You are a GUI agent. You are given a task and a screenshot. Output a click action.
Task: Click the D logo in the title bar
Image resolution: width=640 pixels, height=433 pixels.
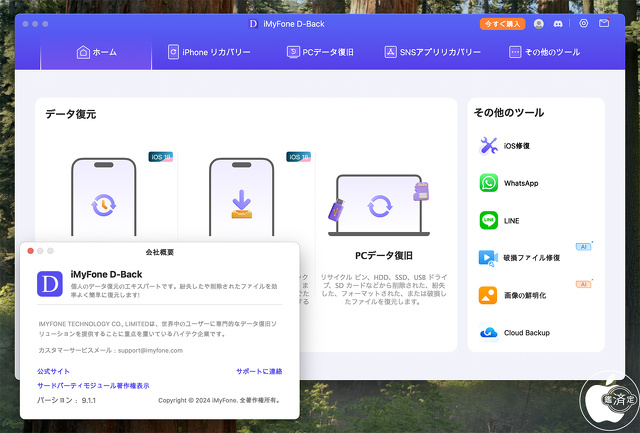253,24
